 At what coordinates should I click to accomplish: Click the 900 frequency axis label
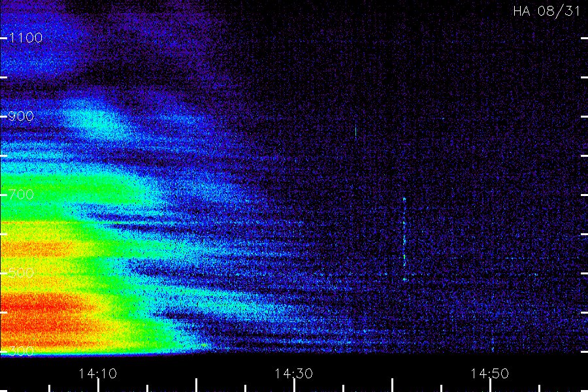(x=21, y=116)
